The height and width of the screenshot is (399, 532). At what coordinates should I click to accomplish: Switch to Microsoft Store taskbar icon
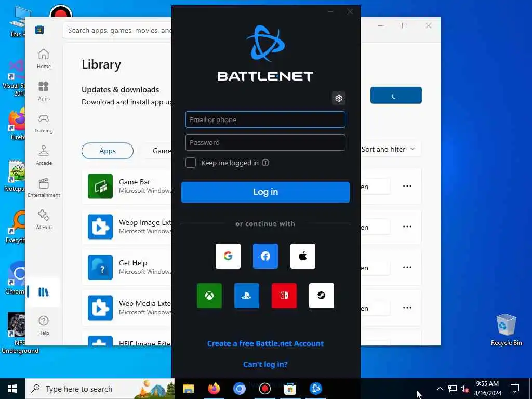coord(290,389)
